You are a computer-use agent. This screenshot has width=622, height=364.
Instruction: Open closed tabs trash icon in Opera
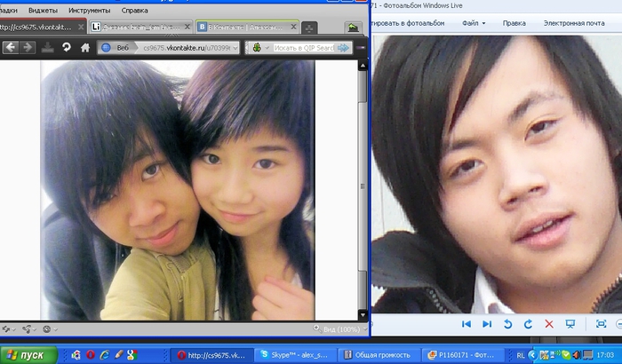(x=353, y=28)
